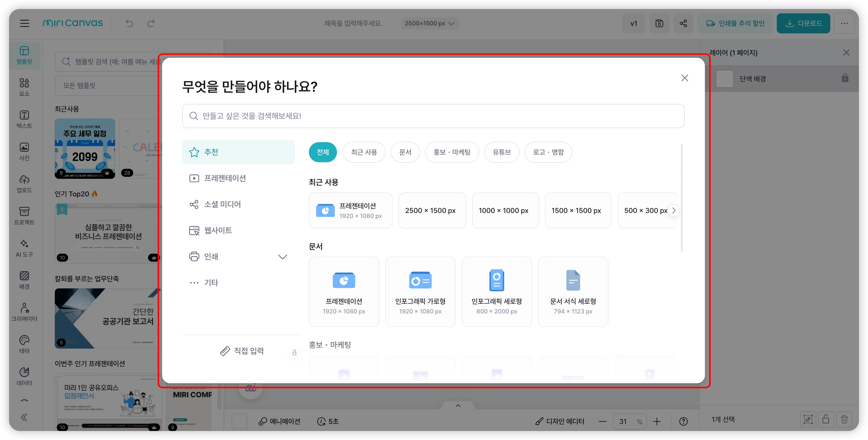The width and height of the screenshot is (868, 440).
Task: Open the AI 도구 sidebar panel
Action: tap(24, 248)
